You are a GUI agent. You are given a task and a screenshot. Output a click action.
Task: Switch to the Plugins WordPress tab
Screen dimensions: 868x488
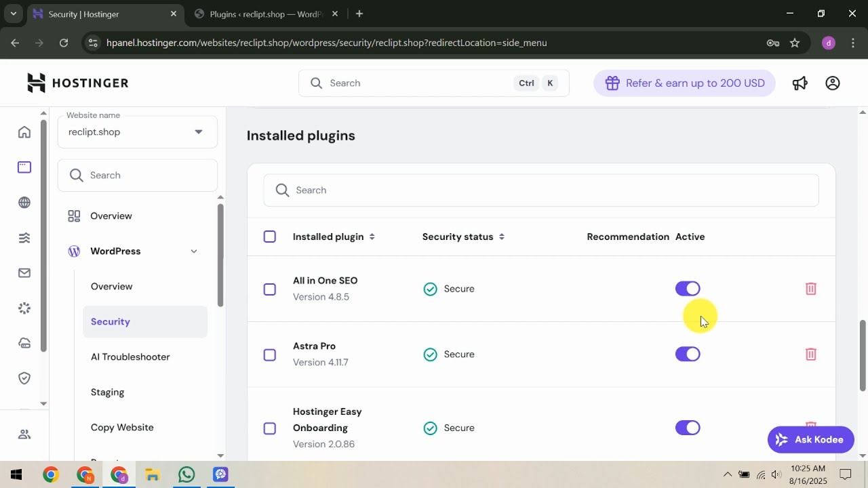(x=267, y=14)
